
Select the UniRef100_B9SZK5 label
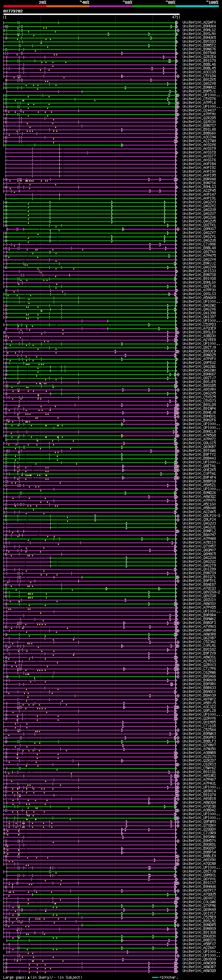click(x=199, y=80)
